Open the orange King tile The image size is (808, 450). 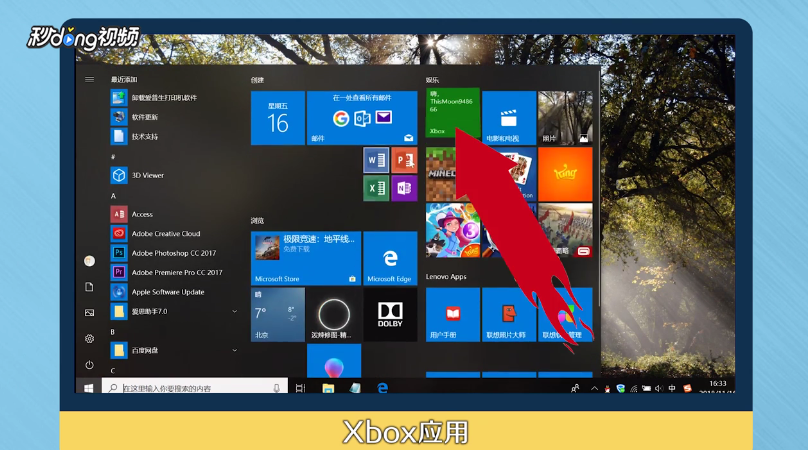(565, 174)
